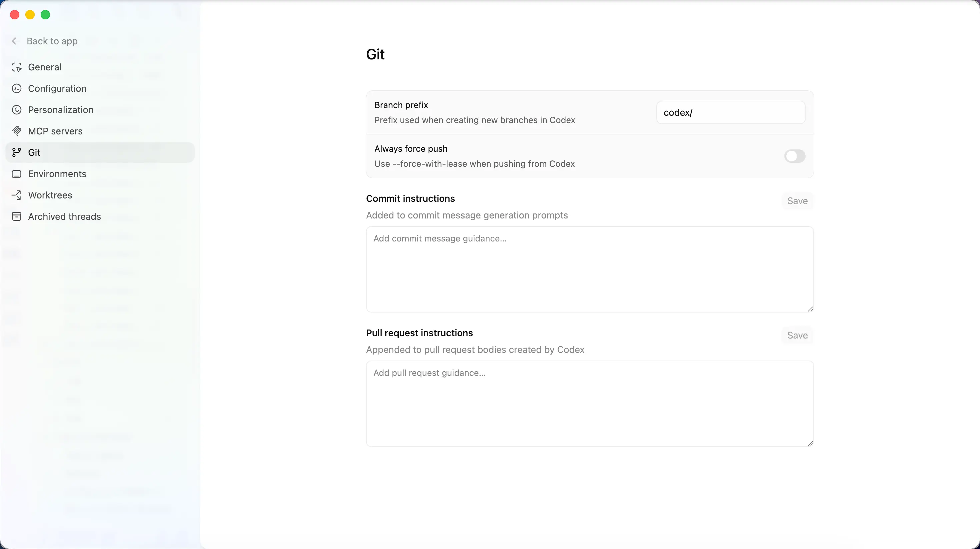Click the back arrow icon
This screenshot has width=980, height=549.
(16, 41)
